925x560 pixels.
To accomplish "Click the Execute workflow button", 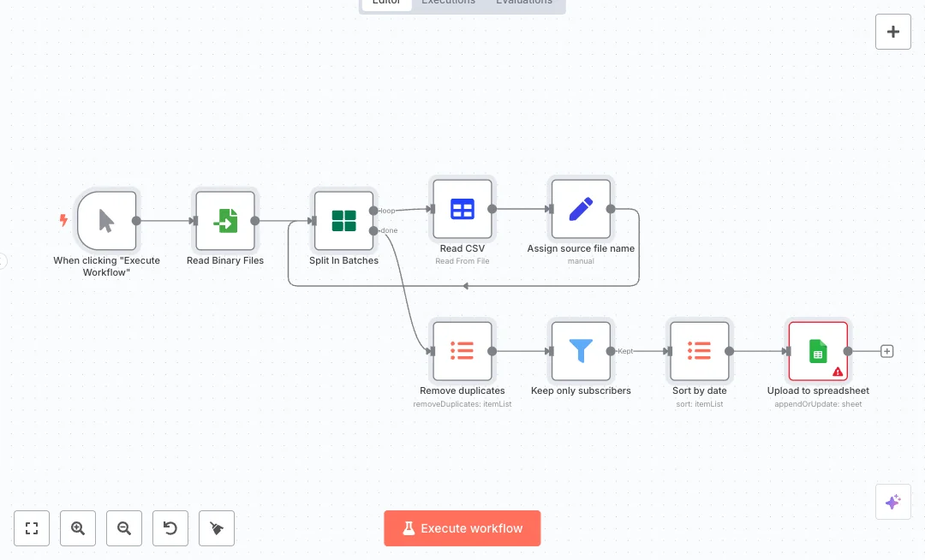I will click(x=462, y=528).
